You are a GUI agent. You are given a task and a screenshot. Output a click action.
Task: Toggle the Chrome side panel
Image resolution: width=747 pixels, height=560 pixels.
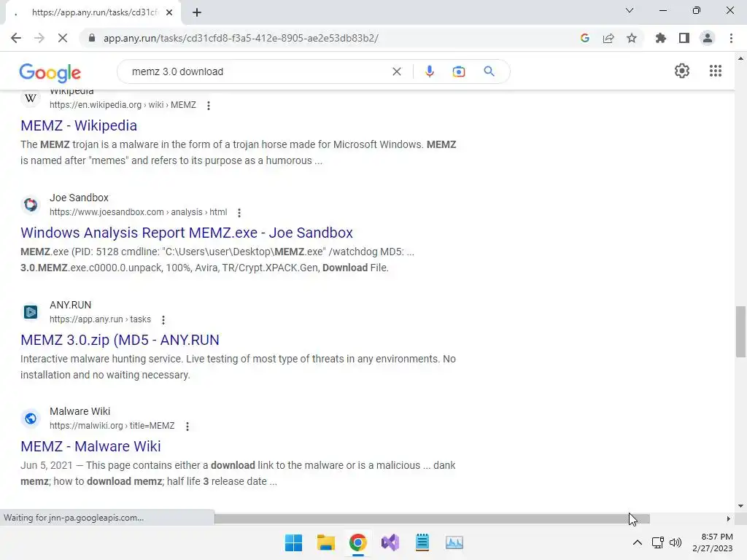point(684,38)
